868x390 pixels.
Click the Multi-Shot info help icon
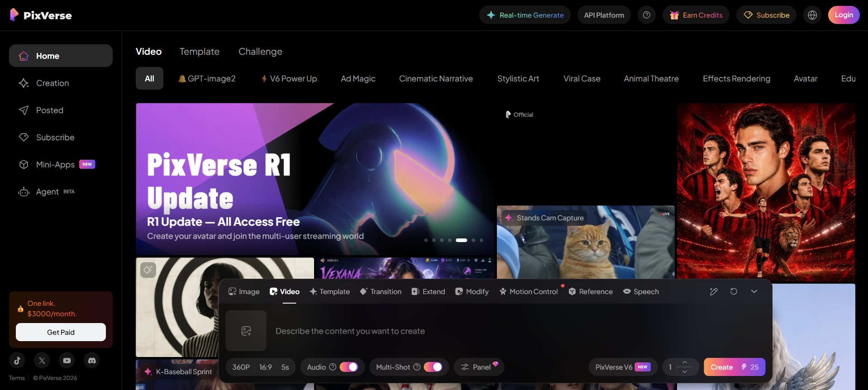coord(417,367)
